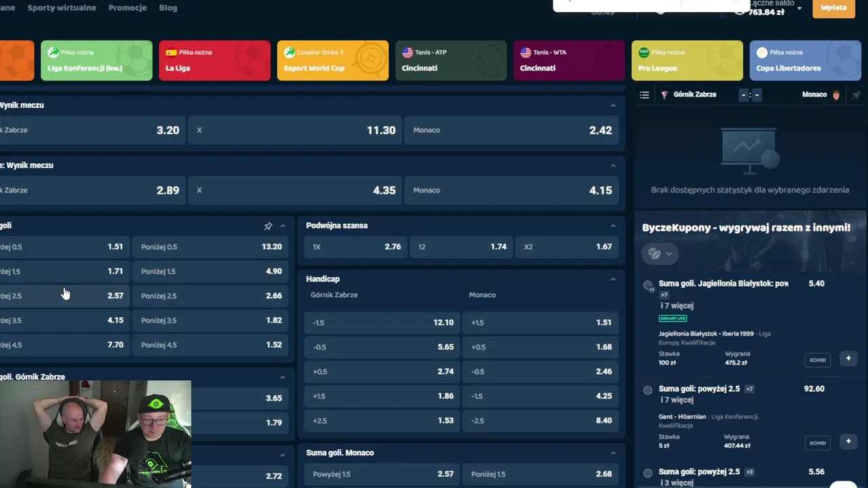Click KOMBI on the Gent – Hibernian coupon
This screenshot has width=868, height=488.
[818, 443]
